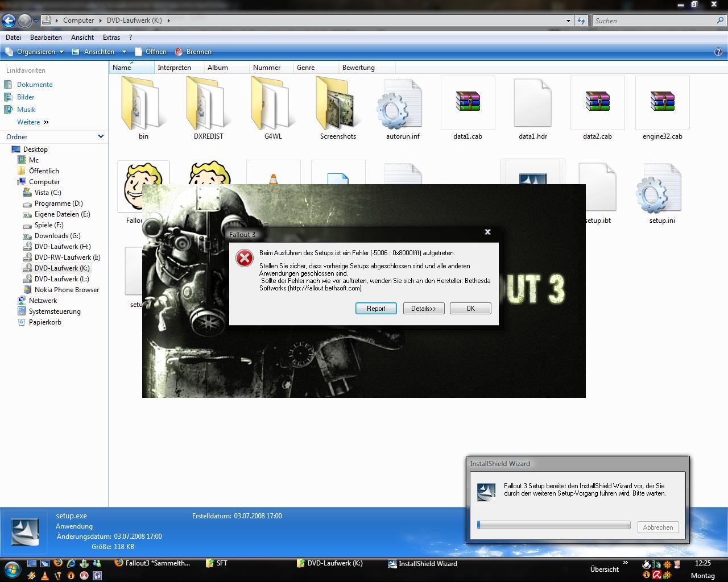Select the G4WL folder icon
Viewport: 728px width, 582px height.
[x=273, y=104]
